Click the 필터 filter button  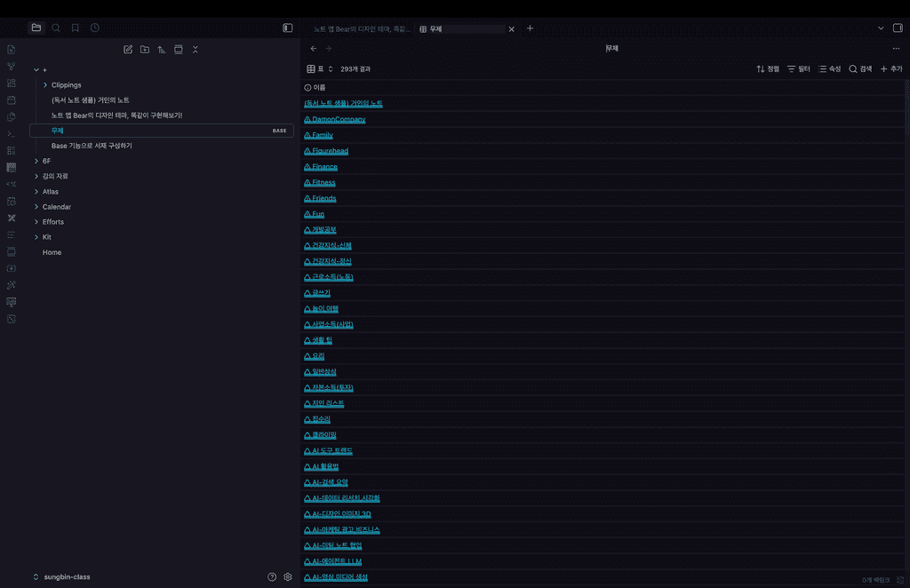pyautogui.click(x=798, y=69)
